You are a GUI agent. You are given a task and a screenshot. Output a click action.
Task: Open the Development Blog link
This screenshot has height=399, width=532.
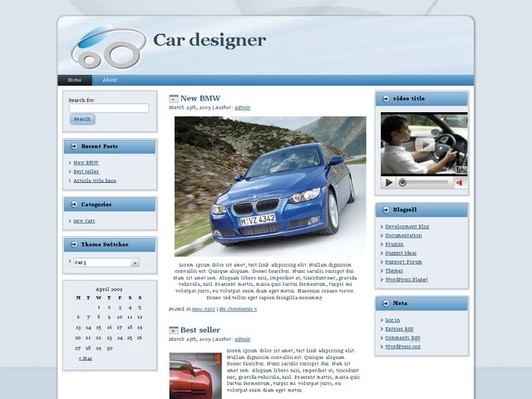coord(407,227)
